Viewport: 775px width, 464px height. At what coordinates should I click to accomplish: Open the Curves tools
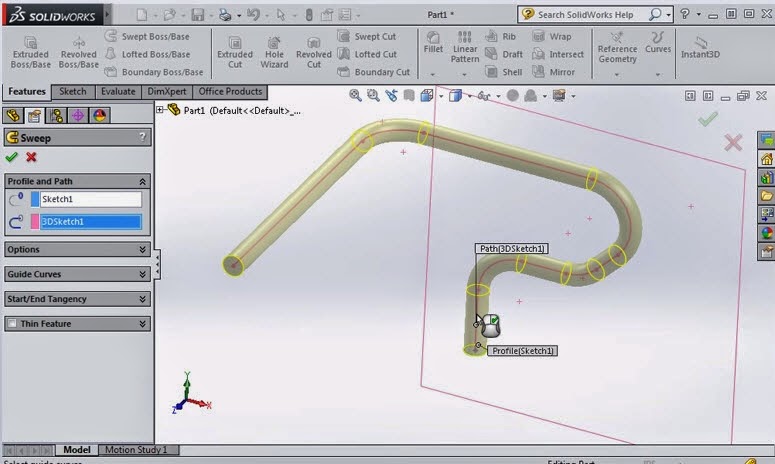point(657,43)
